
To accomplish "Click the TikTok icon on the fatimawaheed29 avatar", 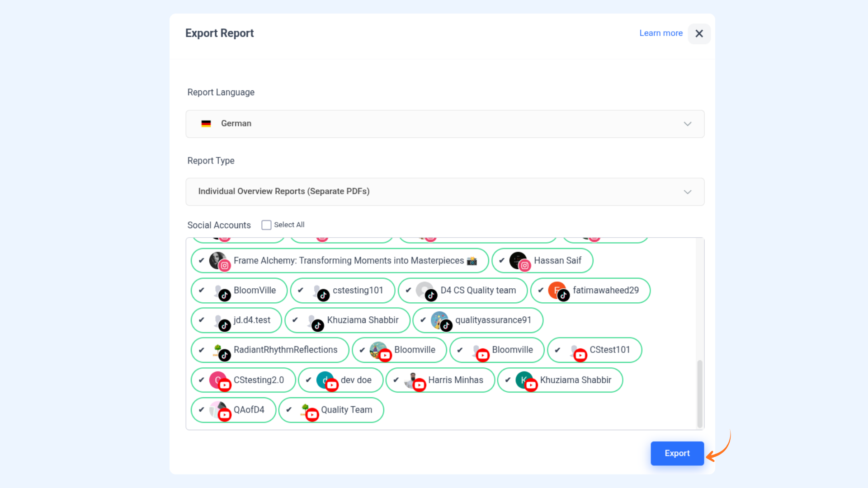I will [x=563, y=296].
